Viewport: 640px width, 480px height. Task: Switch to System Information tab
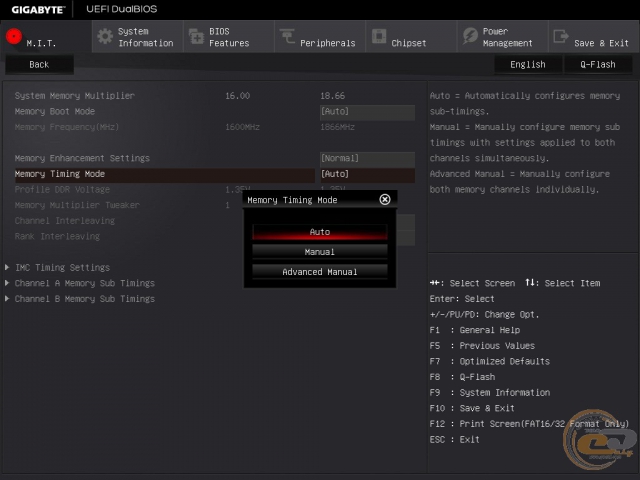pyautogui.click(x=138, y=37)
